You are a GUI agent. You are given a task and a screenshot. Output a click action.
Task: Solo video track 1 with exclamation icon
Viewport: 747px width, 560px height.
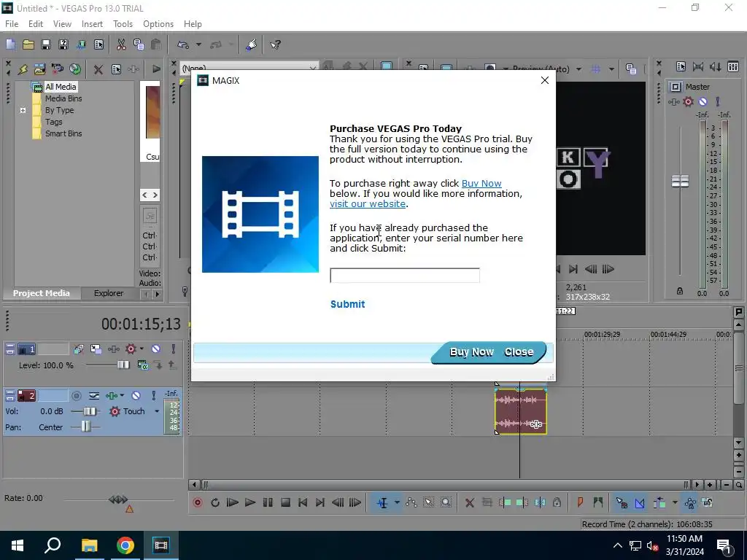(x=174, y=349)
